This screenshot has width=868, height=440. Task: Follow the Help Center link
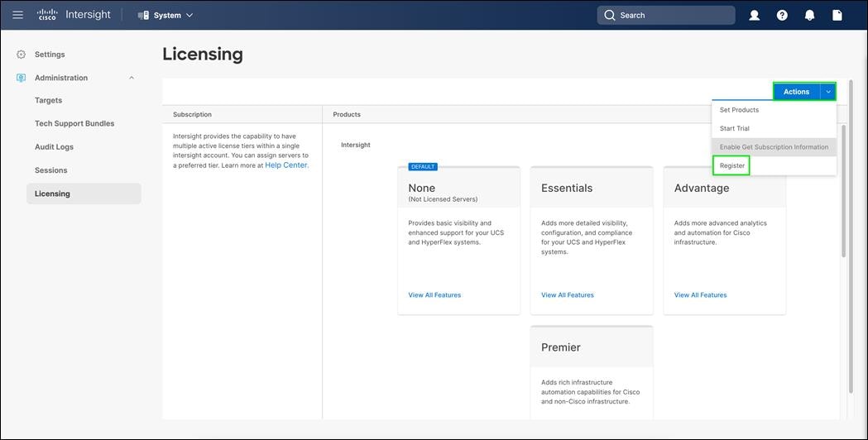pos(286,165)
